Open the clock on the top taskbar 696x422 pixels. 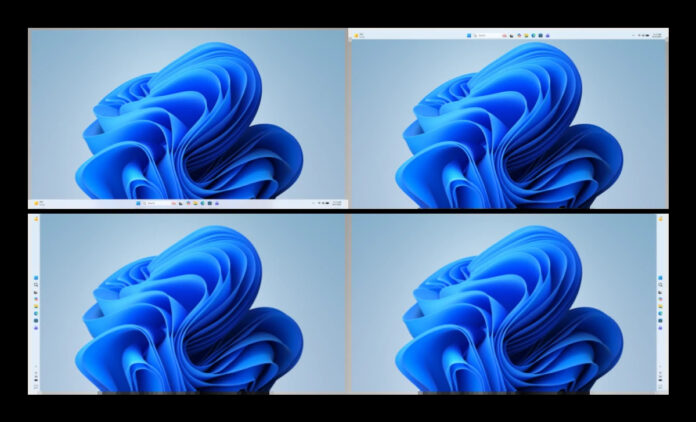[x=657, y=35]
